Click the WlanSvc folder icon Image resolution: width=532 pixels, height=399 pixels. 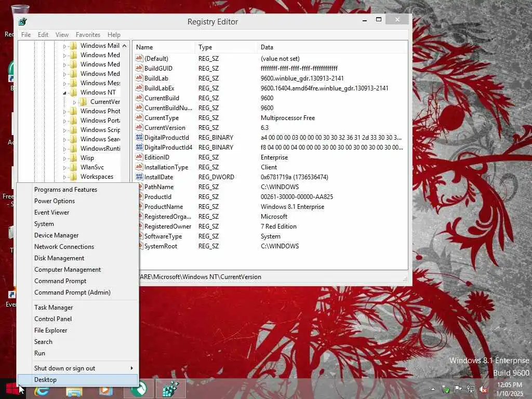pos(74,167)
